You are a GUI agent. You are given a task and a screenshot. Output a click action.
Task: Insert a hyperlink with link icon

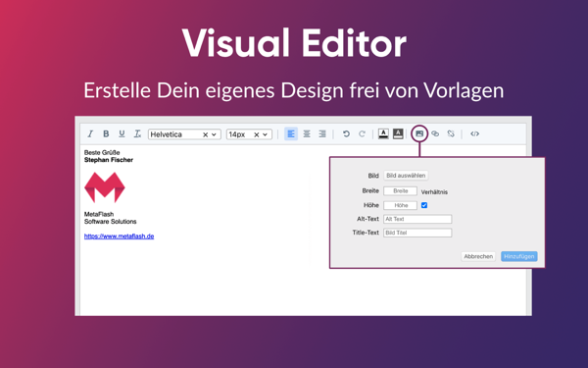(x=435, y=133)
